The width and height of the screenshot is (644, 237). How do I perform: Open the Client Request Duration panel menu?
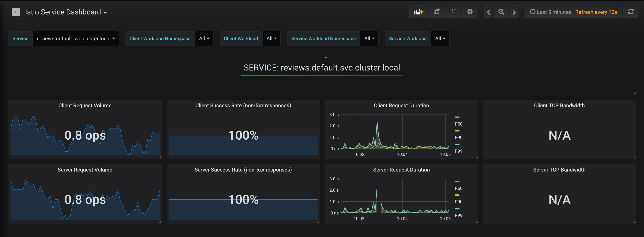(x=401, y=105)
